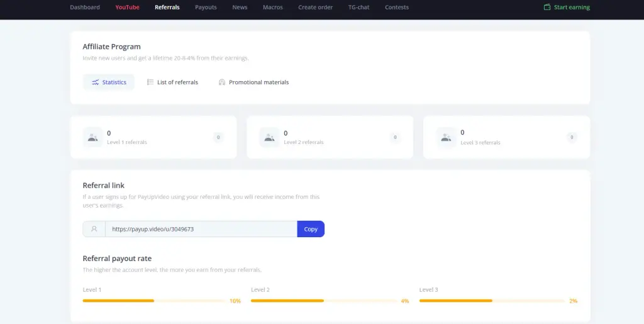Click the Level 2 payout rate progress bar
This screenshot has height=324, width=644.
324,301
